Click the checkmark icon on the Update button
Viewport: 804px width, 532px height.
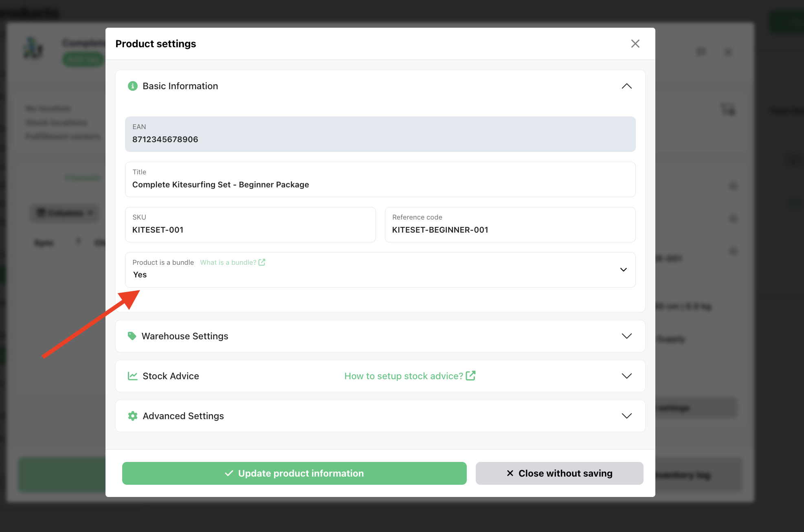click(229, 473)
